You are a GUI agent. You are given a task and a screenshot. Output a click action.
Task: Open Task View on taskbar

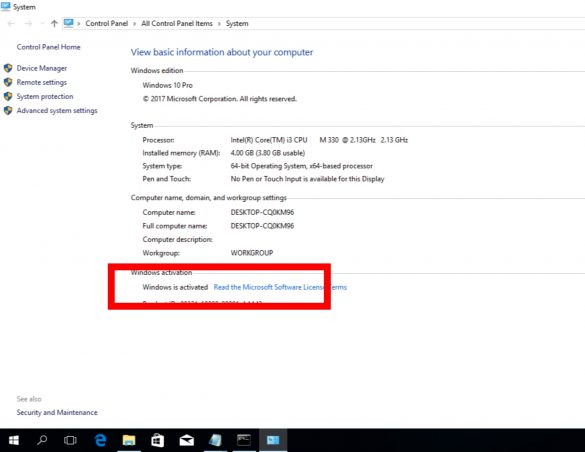coord(70,440)
